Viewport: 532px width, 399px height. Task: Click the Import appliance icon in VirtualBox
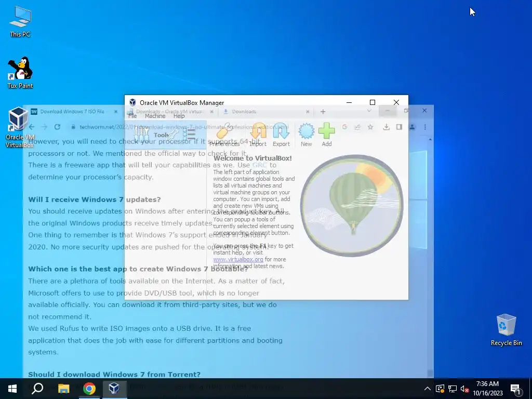pyautogui.click(x=258, y=135)
